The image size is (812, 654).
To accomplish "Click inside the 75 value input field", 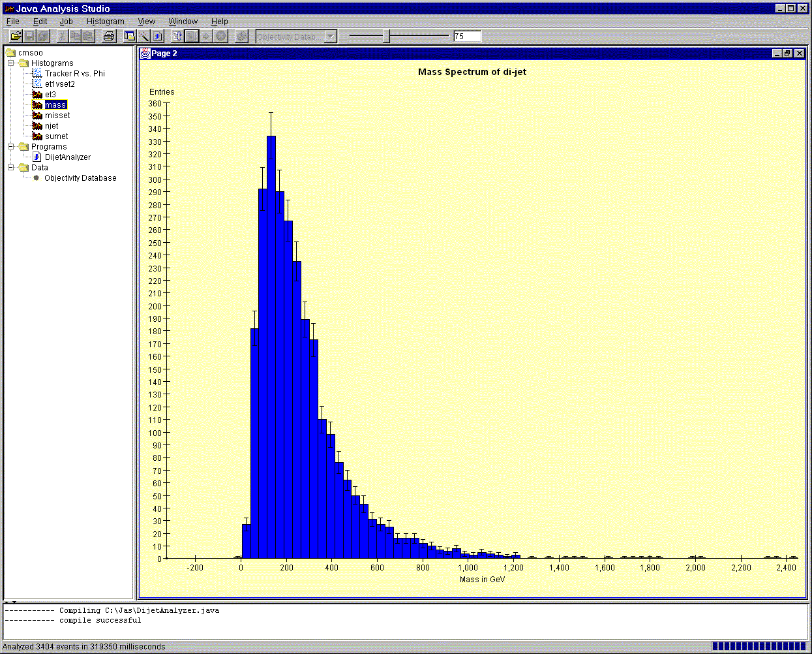I will (467, 36).
